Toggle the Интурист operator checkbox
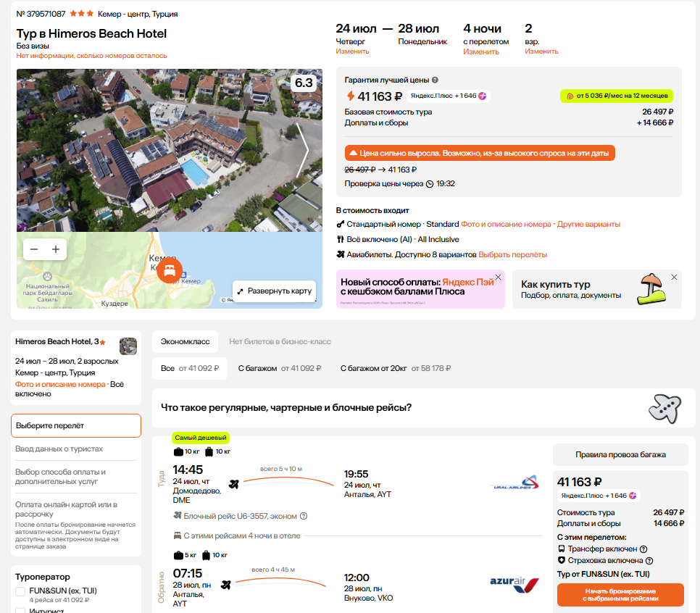 [20, 610]
